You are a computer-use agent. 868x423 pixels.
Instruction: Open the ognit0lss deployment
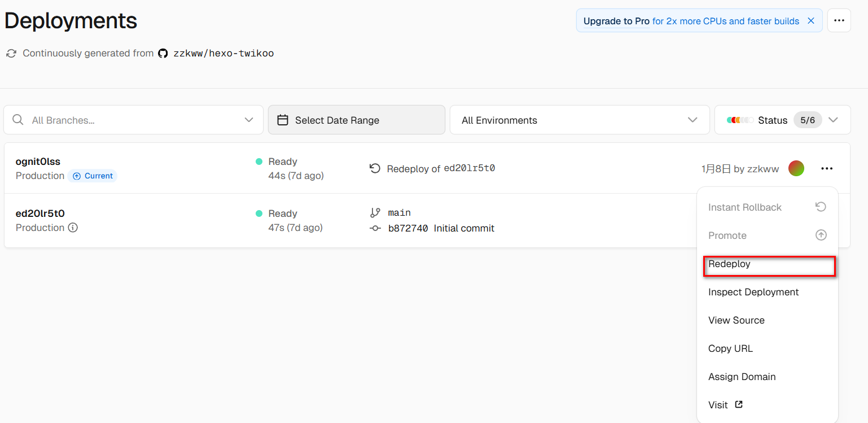coord(38,162)
